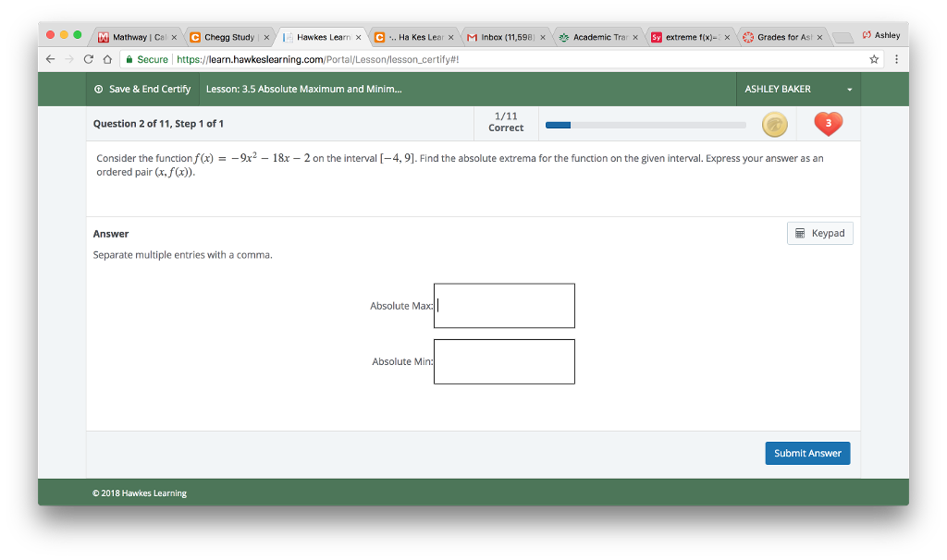Click the Submit Answer button

(x=807, y=453)
